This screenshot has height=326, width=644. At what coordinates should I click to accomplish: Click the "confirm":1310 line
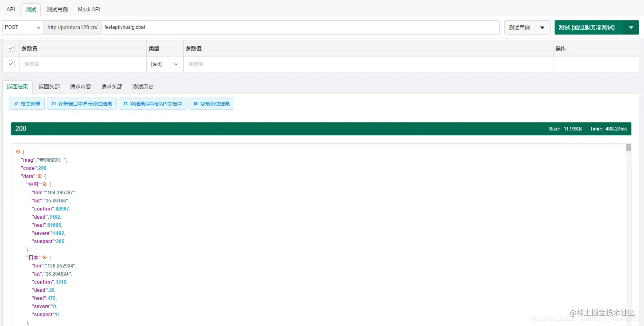click(x=50, y=282)
